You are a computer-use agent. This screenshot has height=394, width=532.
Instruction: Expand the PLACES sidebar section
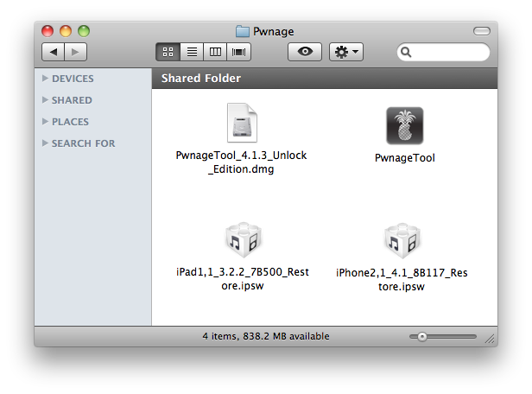(x=45, y=122)
